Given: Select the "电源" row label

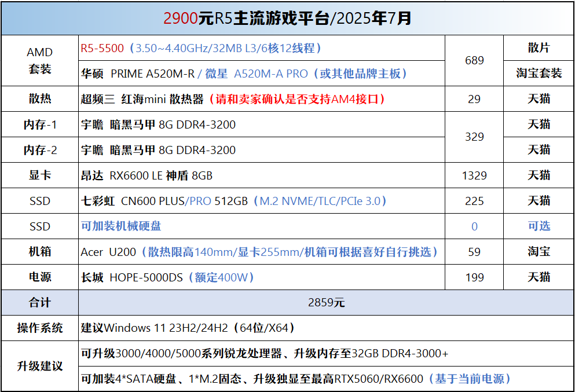Looking at the screenshot, I should (x=39, y=277).
